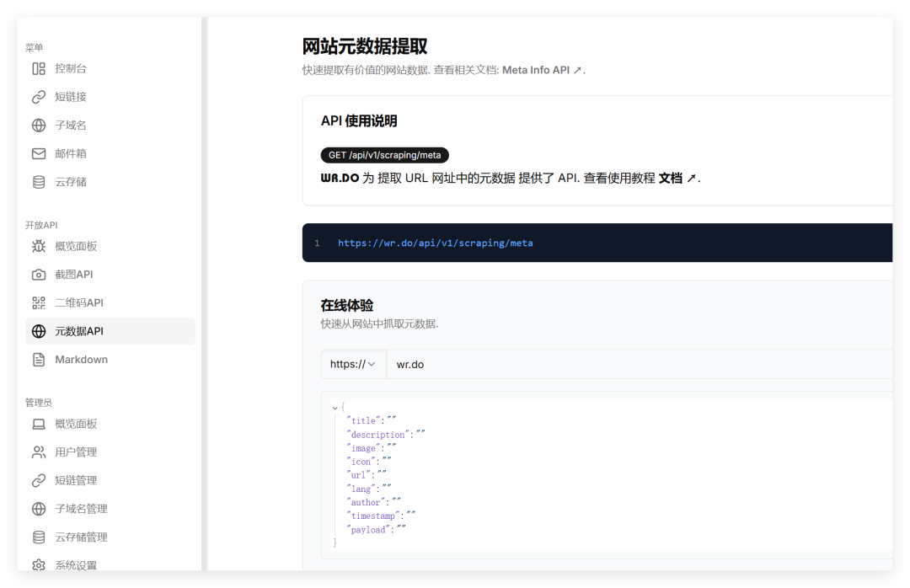
Task: Click the "url" key in JSON output
Action: 359,475
